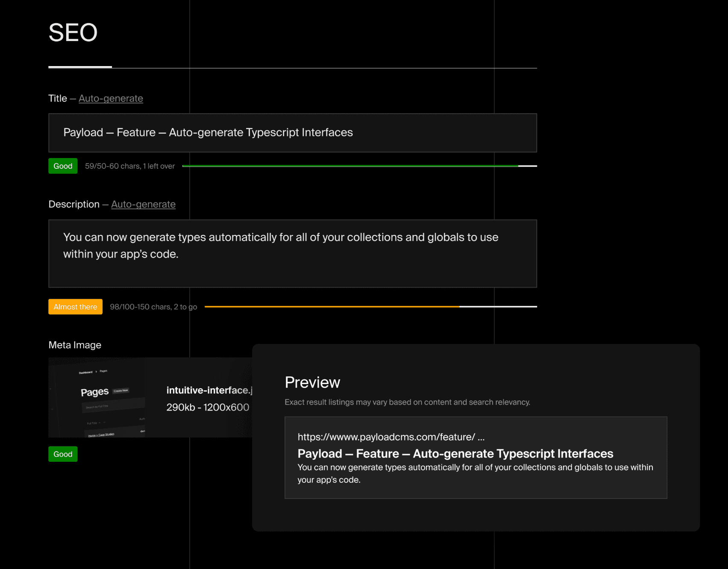The height and width of the screenshot is (569, 728).
Task: Click the orange description length progress bar
Action: (x=370, y=306)
